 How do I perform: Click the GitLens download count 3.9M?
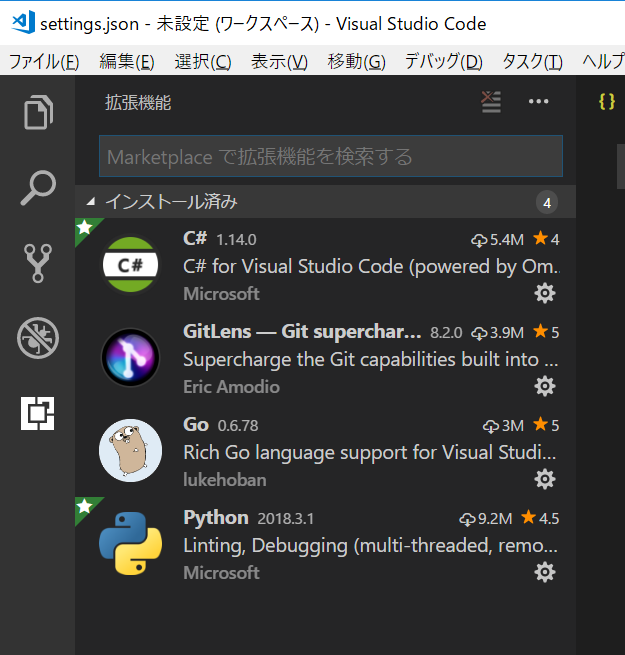coord(497,333)
